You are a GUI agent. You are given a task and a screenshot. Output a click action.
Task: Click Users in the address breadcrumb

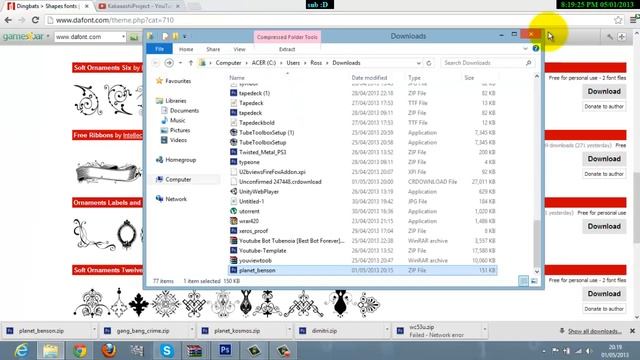(x=293, y=63)
